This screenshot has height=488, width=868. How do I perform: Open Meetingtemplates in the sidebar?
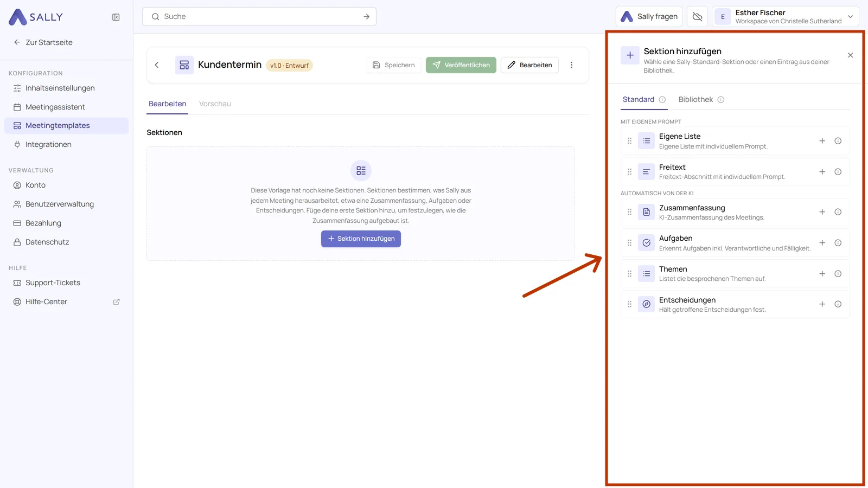[66, 126]
